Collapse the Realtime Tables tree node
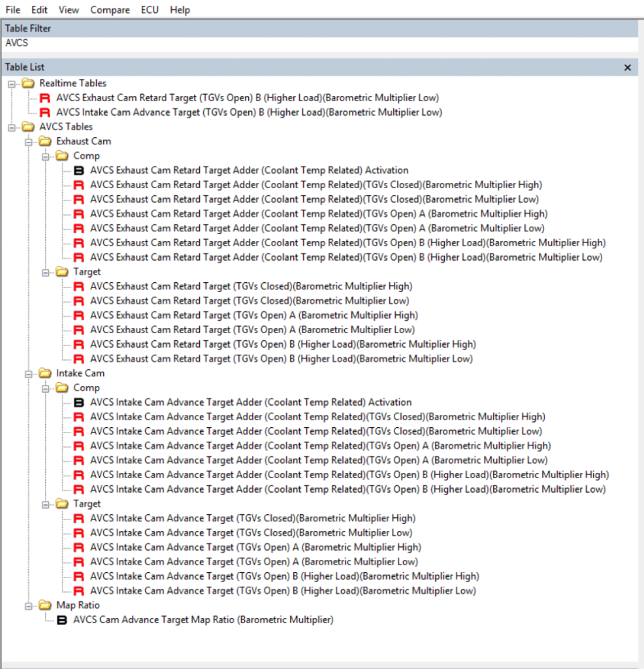 tap(12, 84)
